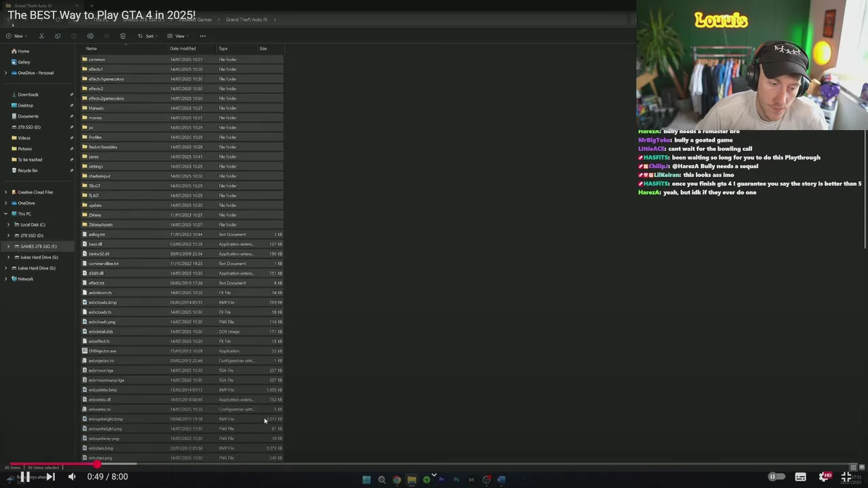Open the Manuals folder
The width and height of the screenshot is (868, 488).
click(182, 108)
